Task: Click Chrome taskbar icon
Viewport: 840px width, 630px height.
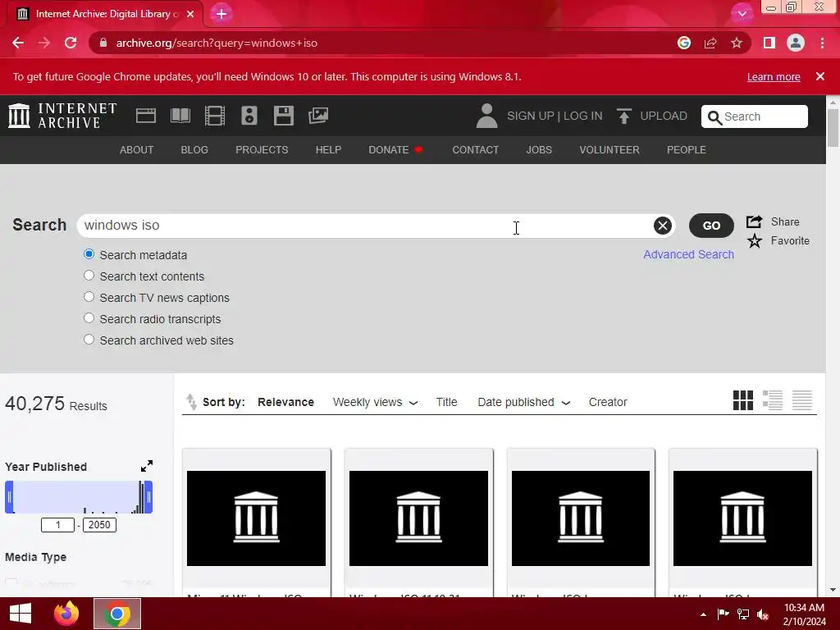Action: 117,614
